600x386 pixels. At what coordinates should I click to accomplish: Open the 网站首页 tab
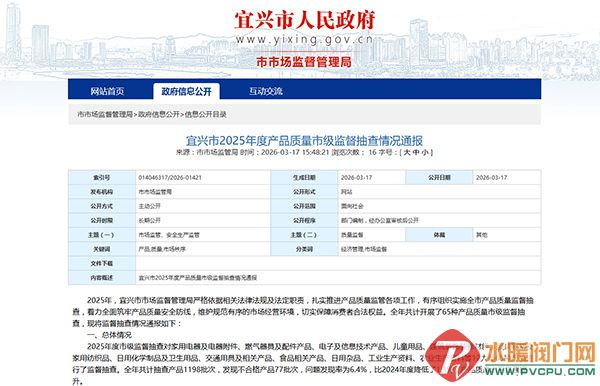pyautogui.click(x=107, y=91)
